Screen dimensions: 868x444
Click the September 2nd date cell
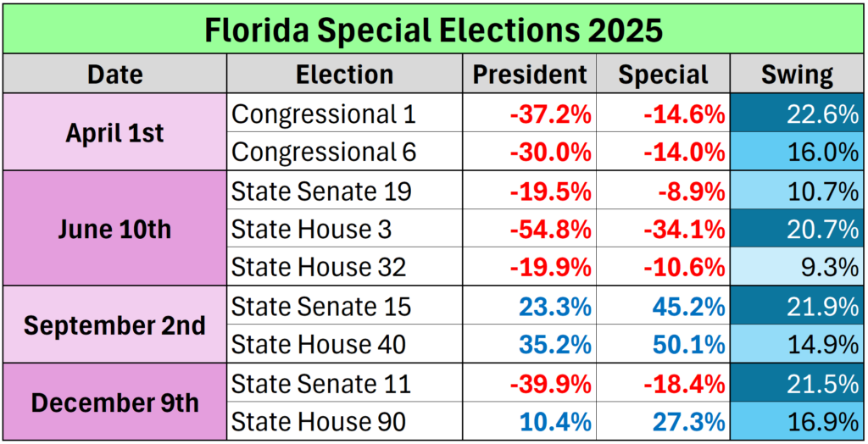pyautogui.click(x=114, y=326)
